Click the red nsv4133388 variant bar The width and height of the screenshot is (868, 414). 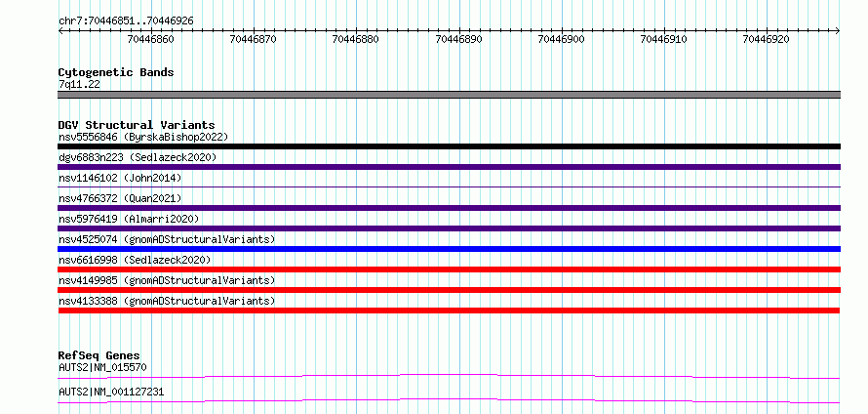click(x=449, y=310)
